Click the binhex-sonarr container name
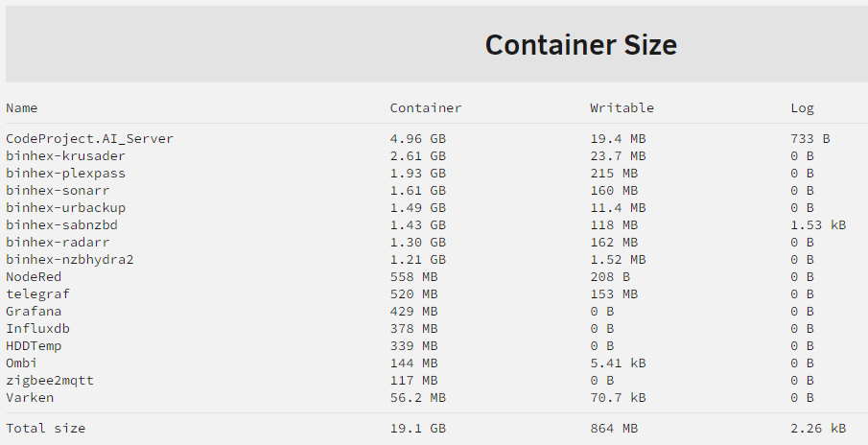Image resolution: width=868 pixels, height=445 pixels. 58,190
